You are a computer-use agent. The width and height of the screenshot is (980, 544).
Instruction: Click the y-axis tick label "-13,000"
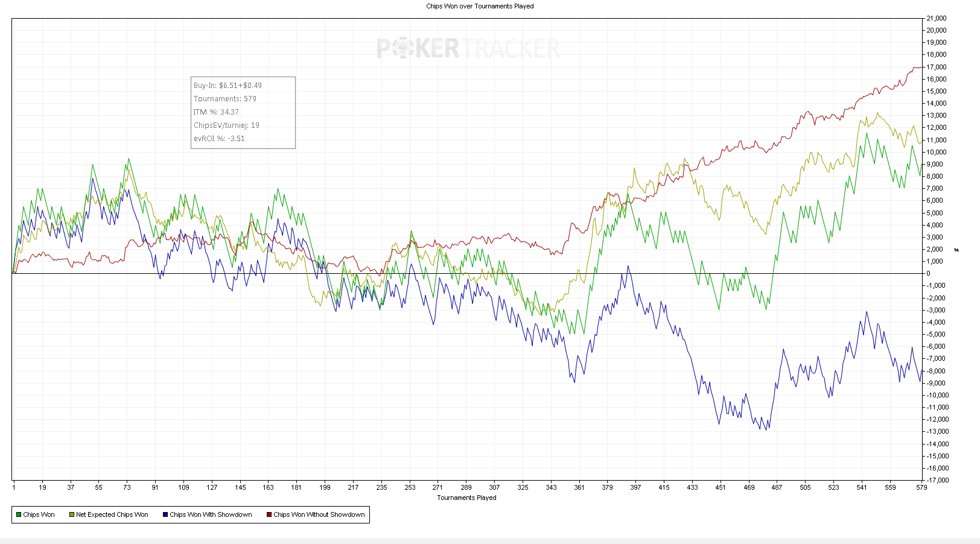(x=938, y=431)
